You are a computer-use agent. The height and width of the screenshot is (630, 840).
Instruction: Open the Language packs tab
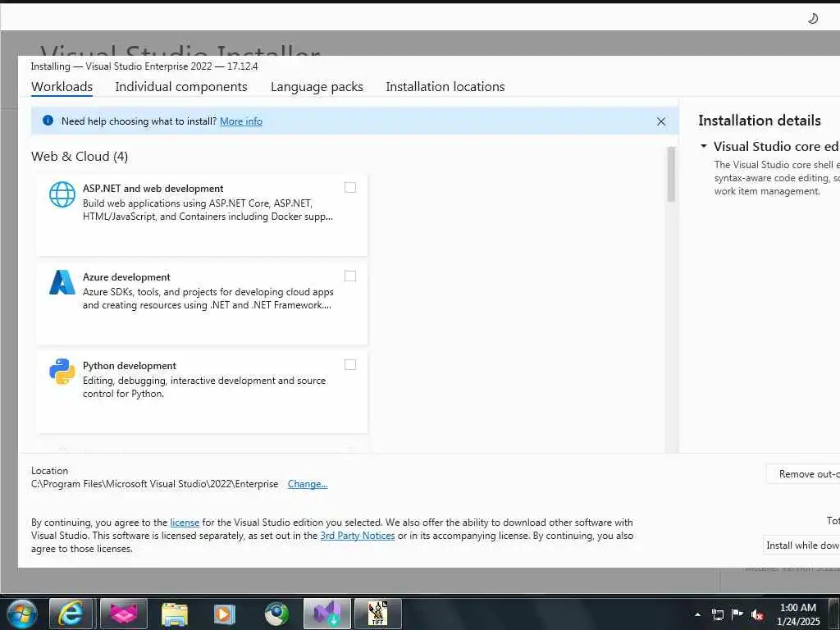pos(317,87)
